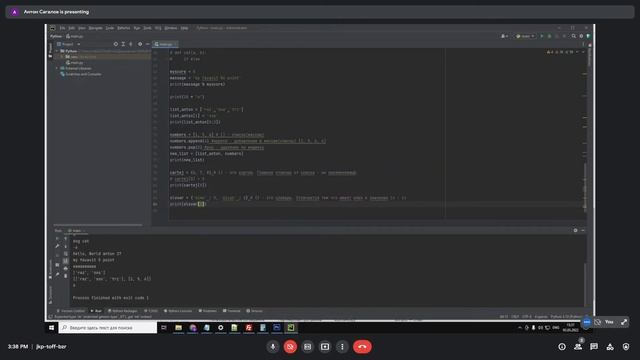Screen dimensions: 640x360
Task: Open the Code menu in PyCharm
Action: [110, 28]
